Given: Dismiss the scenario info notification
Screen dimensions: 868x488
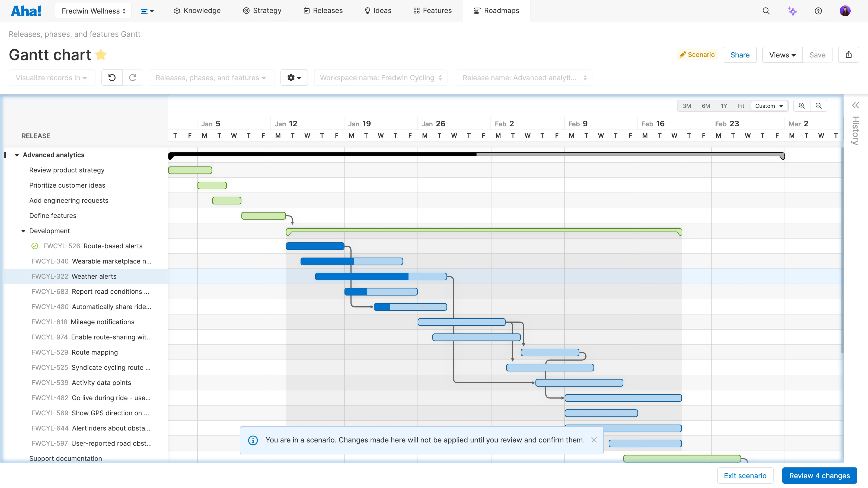Looking at the screenshot, I should (594, 440).
